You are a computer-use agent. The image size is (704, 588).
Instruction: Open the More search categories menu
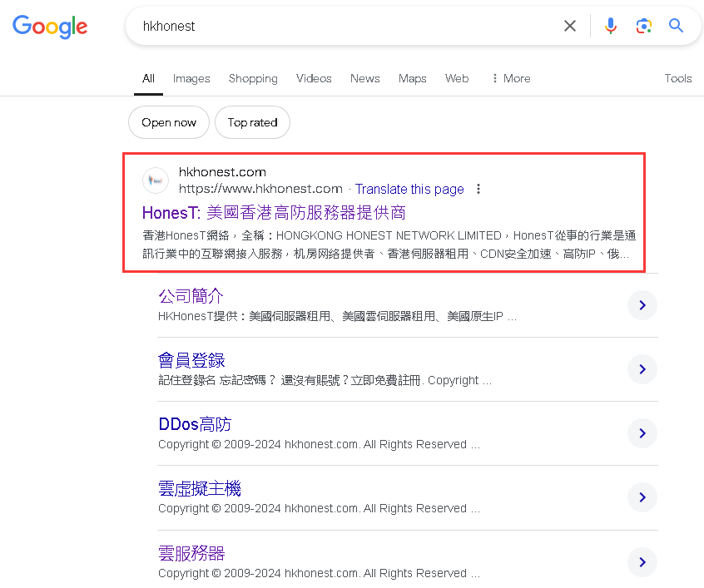coord(511,78)
